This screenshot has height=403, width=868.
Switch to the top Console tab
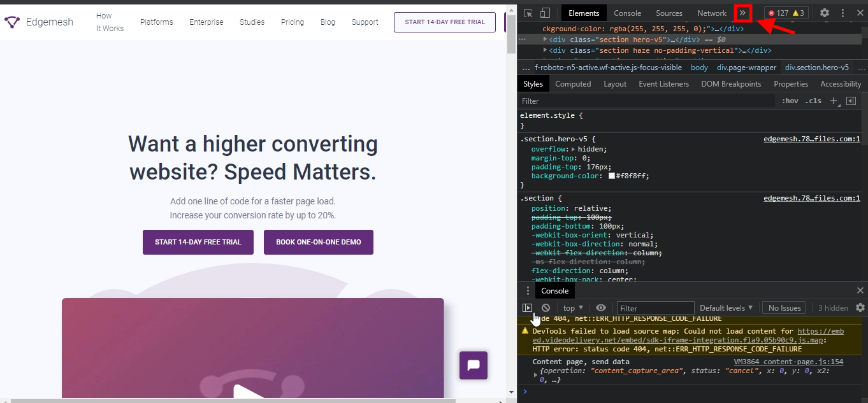point(627,13)
